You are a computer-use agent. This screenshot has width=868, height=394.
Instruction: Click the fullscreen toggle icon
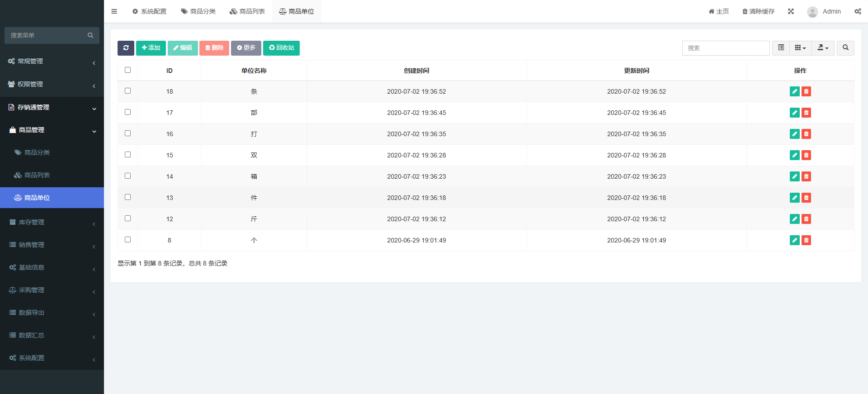[x=791, y=11]
